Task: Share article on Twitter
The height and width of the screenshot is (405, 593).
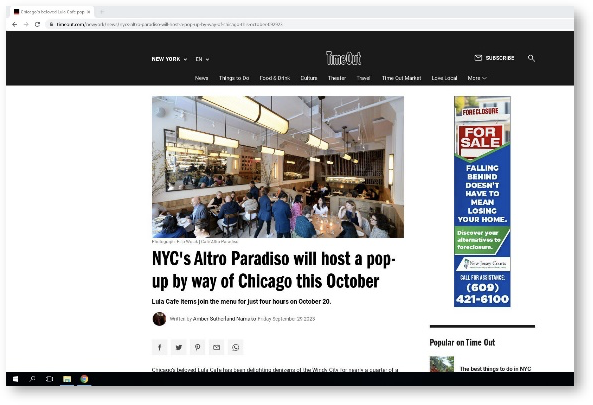Action: (x=179, y=347)
